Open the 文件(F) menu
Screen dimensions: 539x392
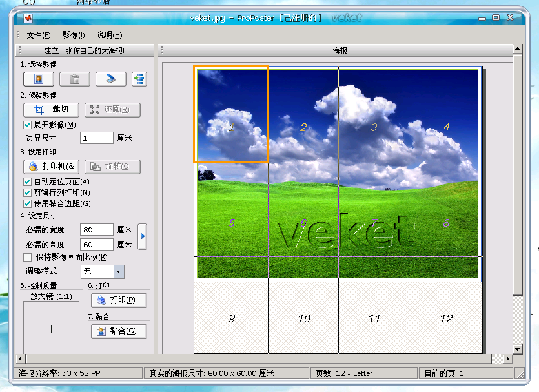tap(39, 35)
